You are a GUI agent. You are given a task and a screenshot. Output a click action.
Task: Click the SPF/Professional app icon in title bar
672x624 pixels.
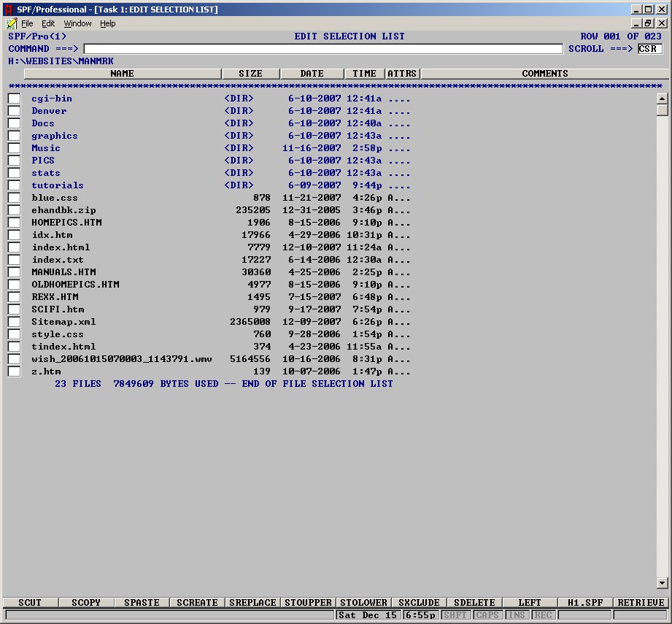[9, 9]
